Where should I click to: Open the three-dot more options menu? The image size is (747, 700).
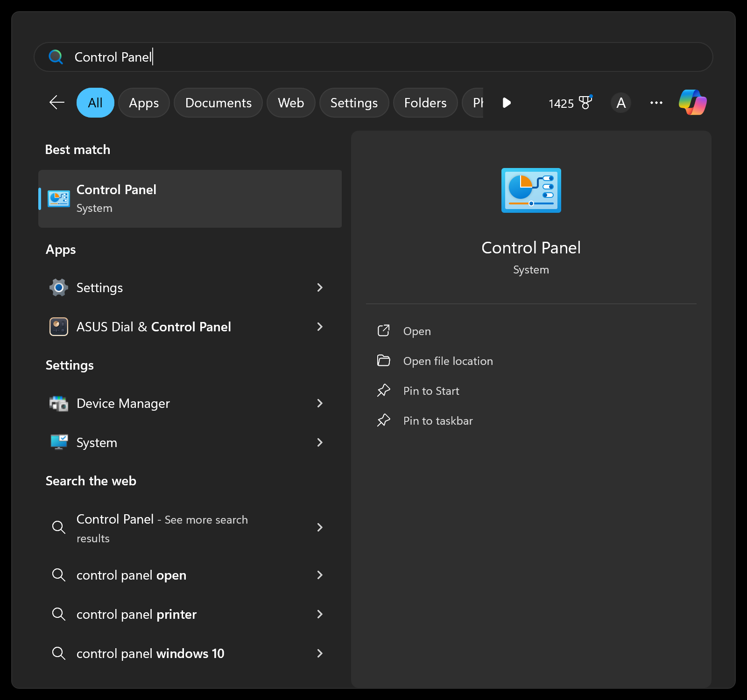click(656, 103)
